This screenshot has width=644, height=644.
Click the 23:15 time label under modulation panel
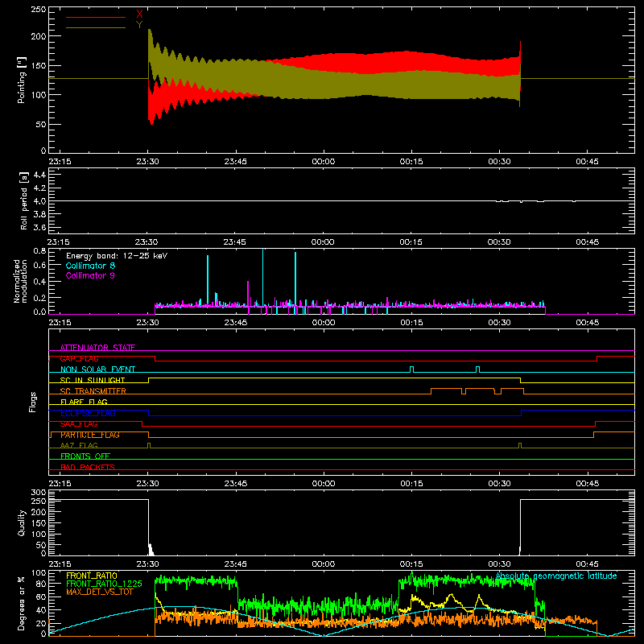(60, 323)
